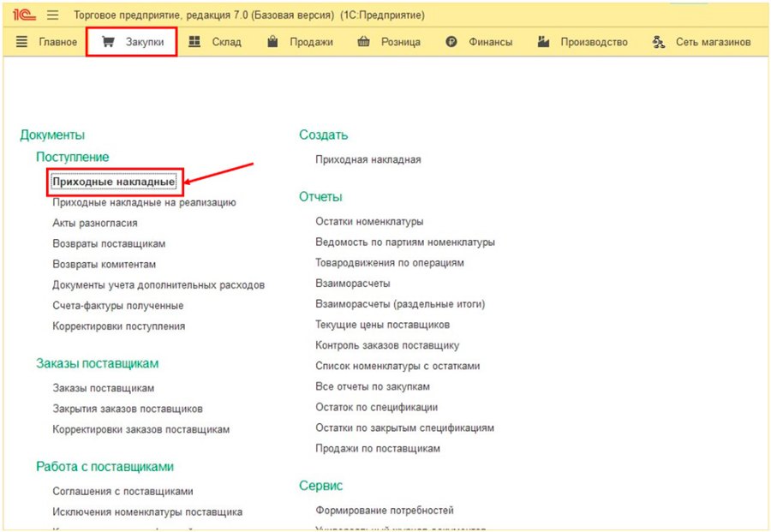This screenshot has height=532, width=771.
Task: Open the Продажи section
Action: 311,42
